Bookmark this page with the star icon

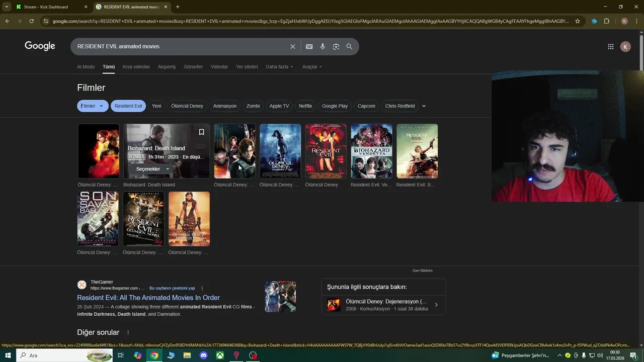click(x=578, y=21)
